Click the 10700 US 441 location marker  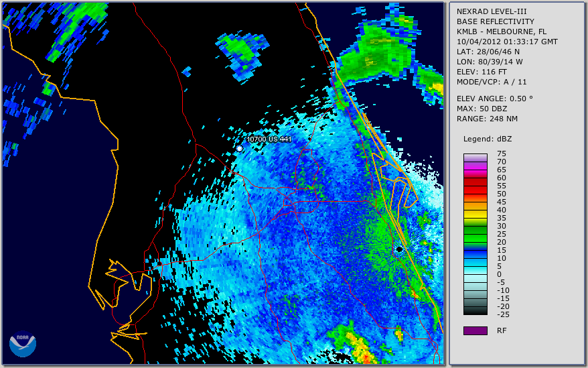[x=239, y=149]
